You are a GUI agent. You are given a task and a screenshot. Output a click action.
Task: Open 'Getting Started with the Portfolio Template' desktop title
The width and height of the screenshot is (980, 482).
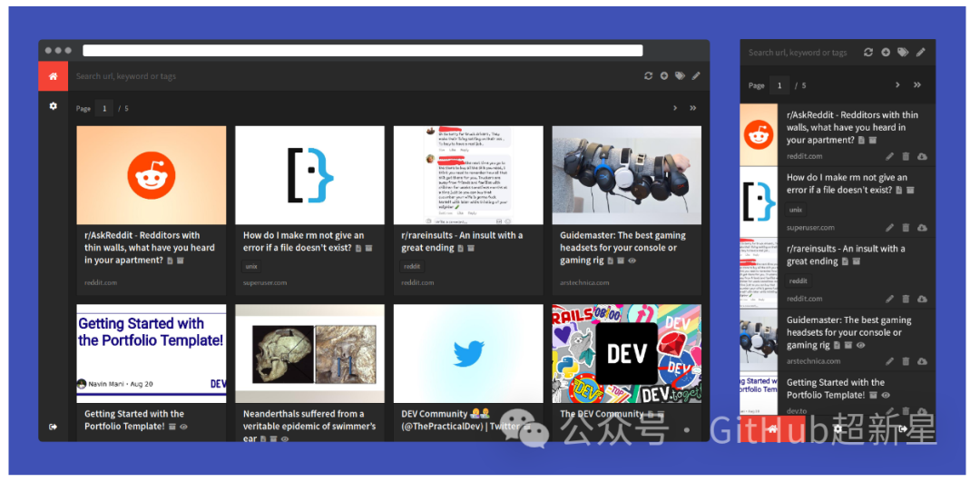click(x=134, y=420)
